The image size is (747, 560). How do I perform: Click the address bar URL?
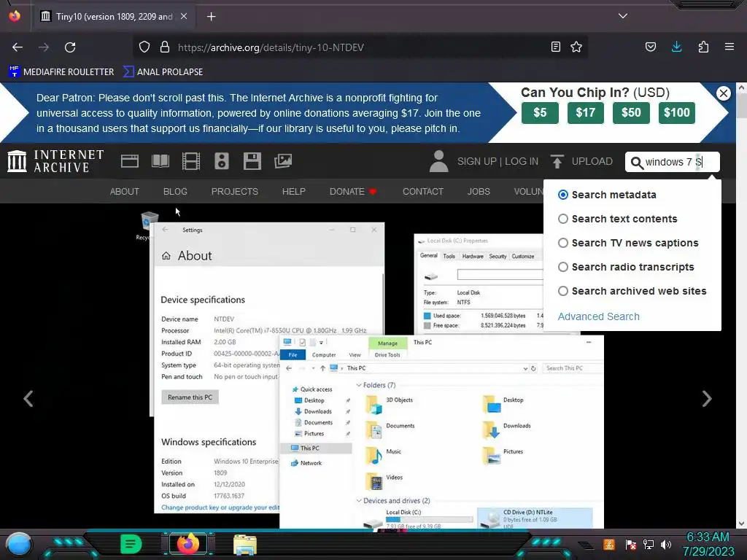[x=271, y=47]
